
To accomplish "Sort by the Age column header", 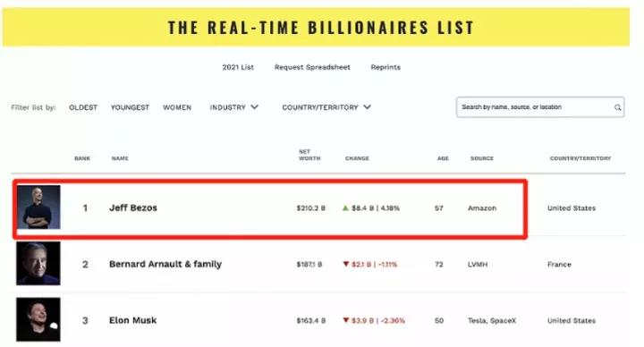I will pos(443,158).
